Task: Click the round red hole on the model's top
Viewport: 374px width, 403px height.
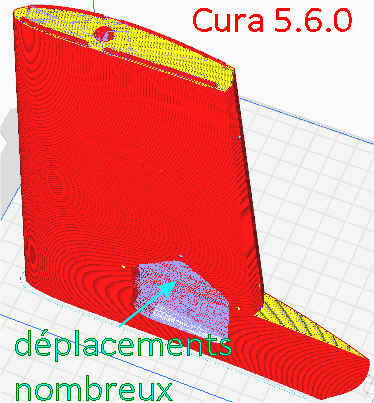Action: click(104, 34)
